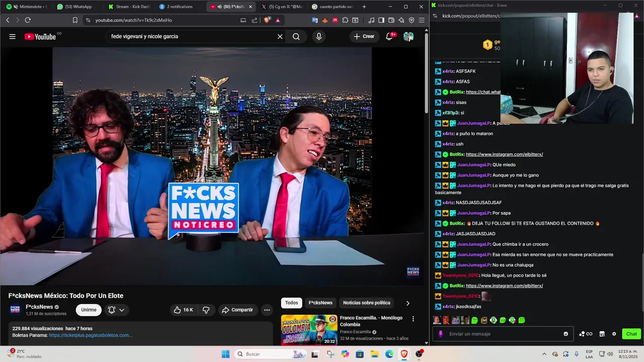Click Unirme to join channel
The height and width of the screenshot is (362, 644).
pyautogui.click(x=89, y=310)
